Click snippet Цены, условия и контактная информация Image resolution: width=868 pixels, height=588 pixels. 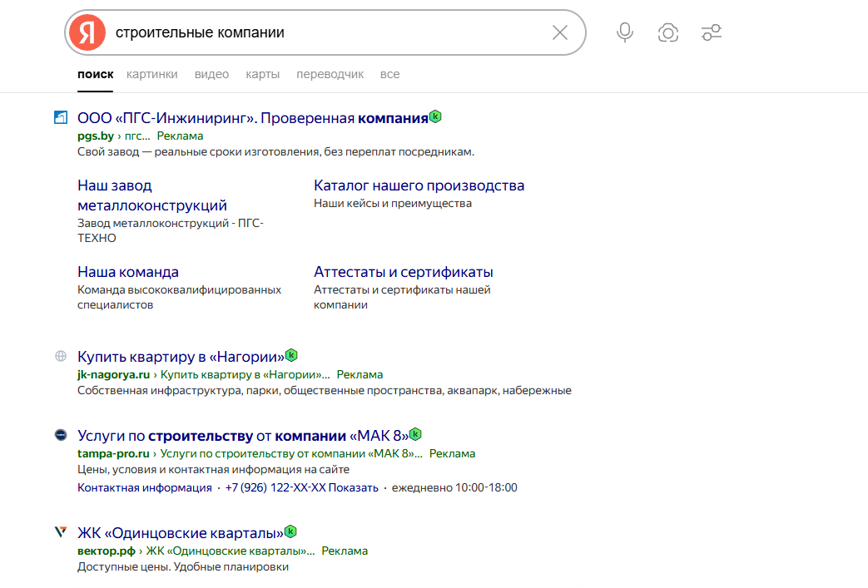pyautogui.click(x=213, y=470)
